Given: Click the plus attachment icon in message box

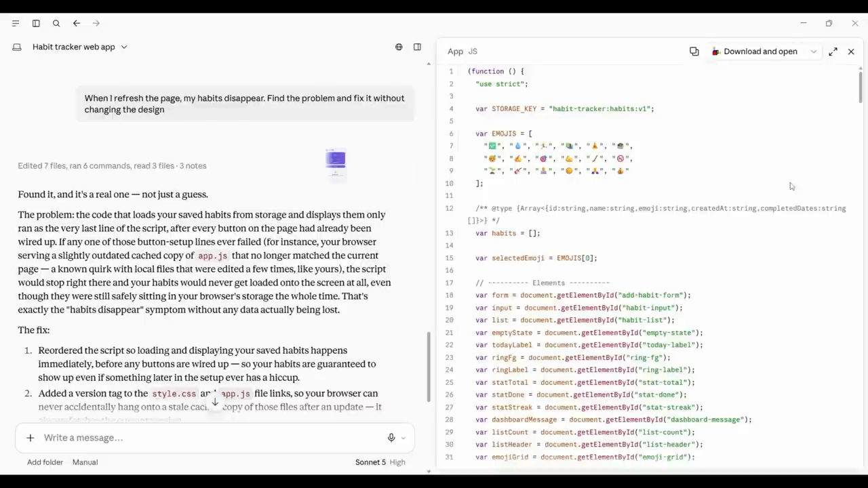Looking at the screenshot, I should pyautogui.click(x=30, y=438).
